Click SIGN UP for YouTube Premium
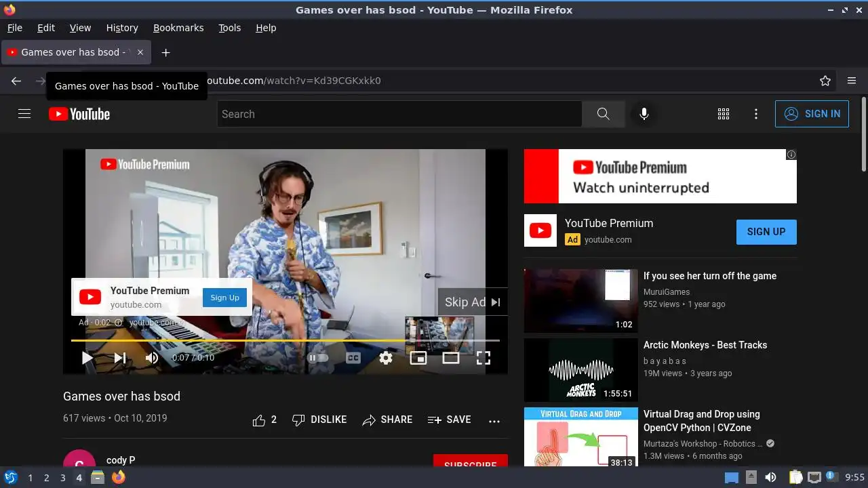The image size is (868, 488). (766, 232)
